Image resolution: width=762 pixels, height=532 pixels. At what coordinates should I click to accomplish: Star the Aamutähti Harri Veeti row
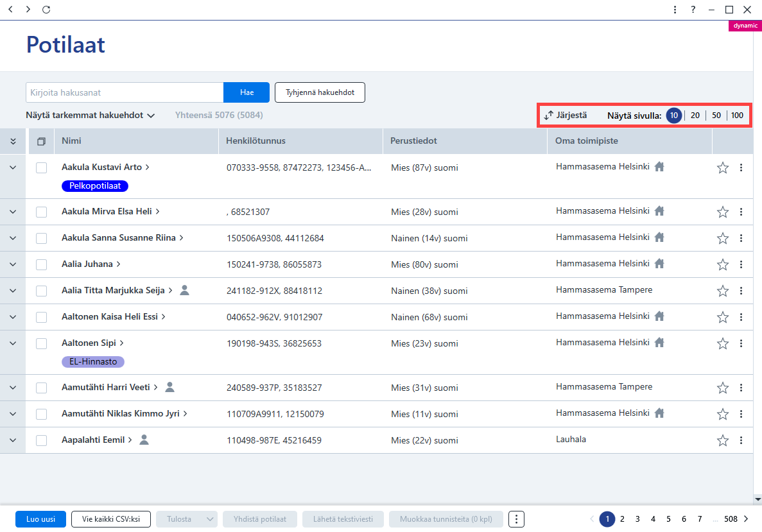723,388
